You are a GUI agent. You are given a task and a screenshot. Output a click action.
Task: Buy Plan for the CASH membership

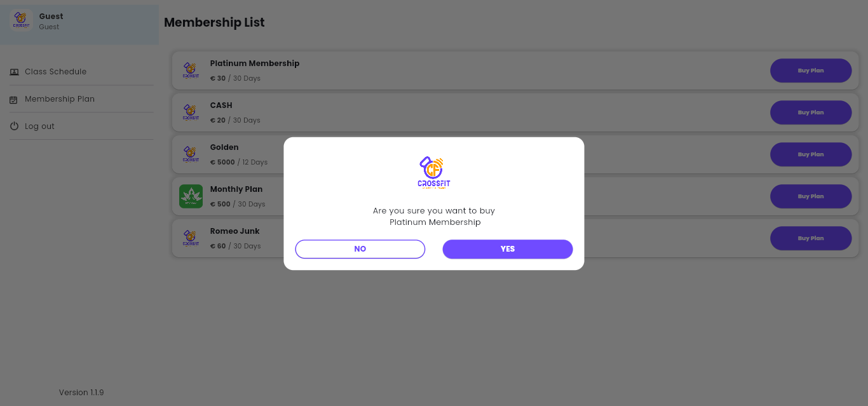tap(811, 112)
